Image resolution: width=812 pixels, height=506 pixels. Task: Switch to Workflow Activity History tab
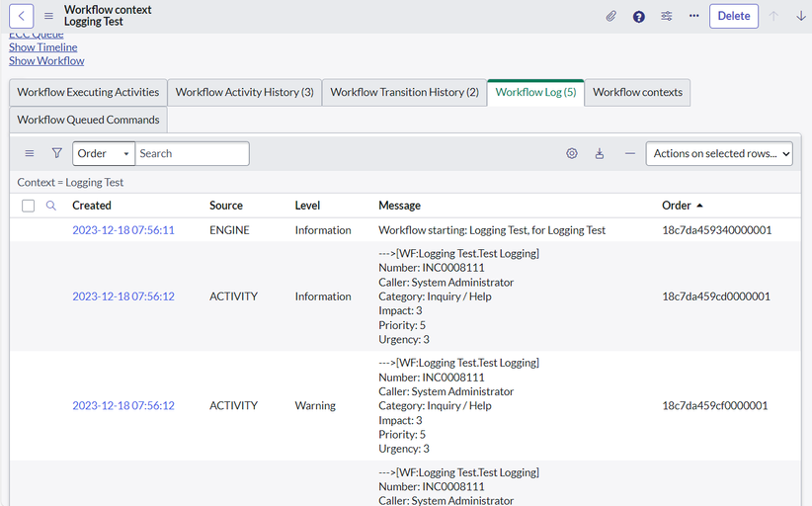244,92
